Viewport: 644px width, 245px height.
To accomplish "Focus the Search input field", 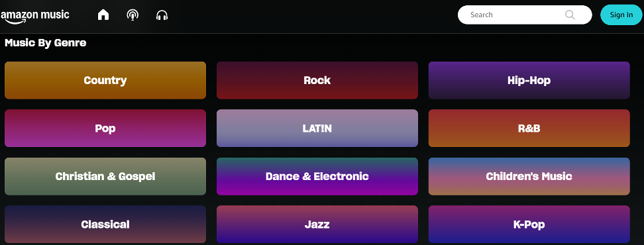I will [525, 15].
